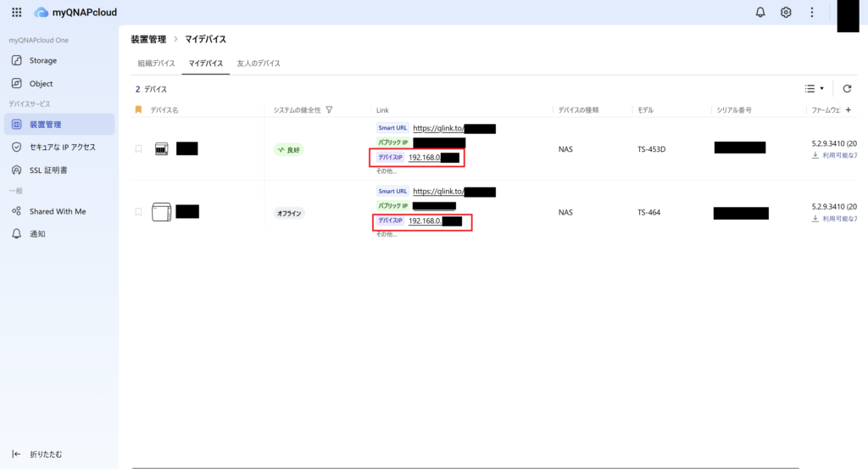Open device IP link for TS-453D
Image resolution: width=868 pixels, height=469 pixels.
(x=433, y=157)
